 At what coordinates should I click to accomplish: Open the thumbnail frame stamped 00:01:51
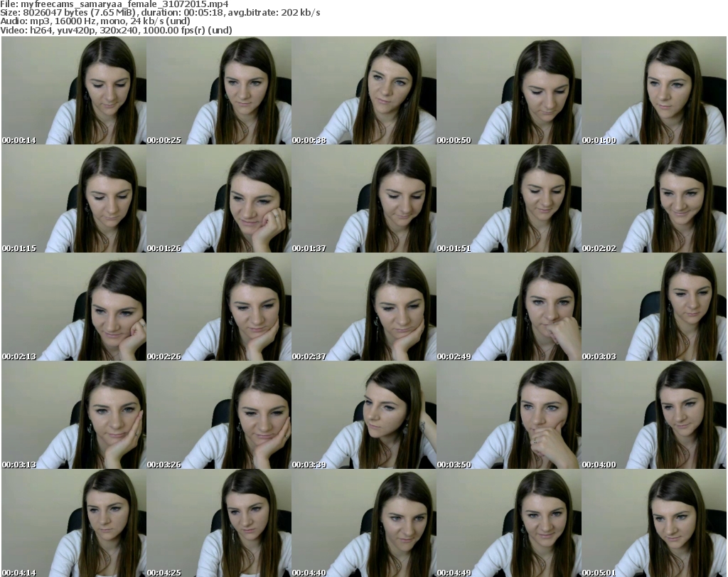click(509, 198)
